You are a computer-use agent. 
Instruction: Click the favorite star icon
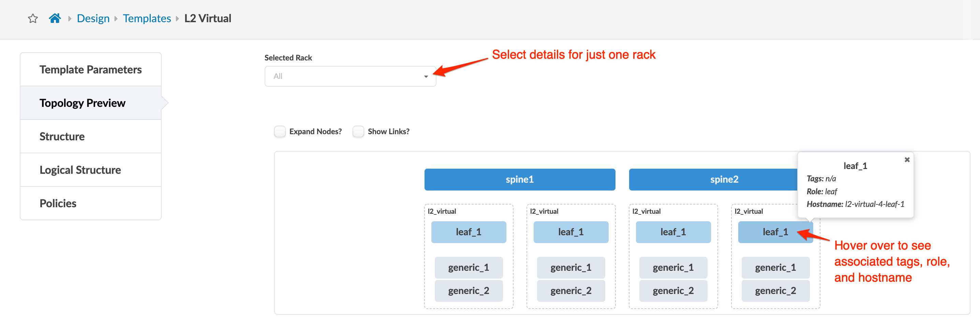[33, 18]
